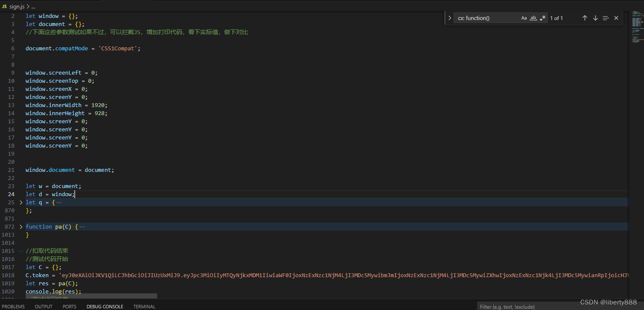Click 'let w = document;' line
This screenshot has height=310, width=644.
click(x=53, y=186)
